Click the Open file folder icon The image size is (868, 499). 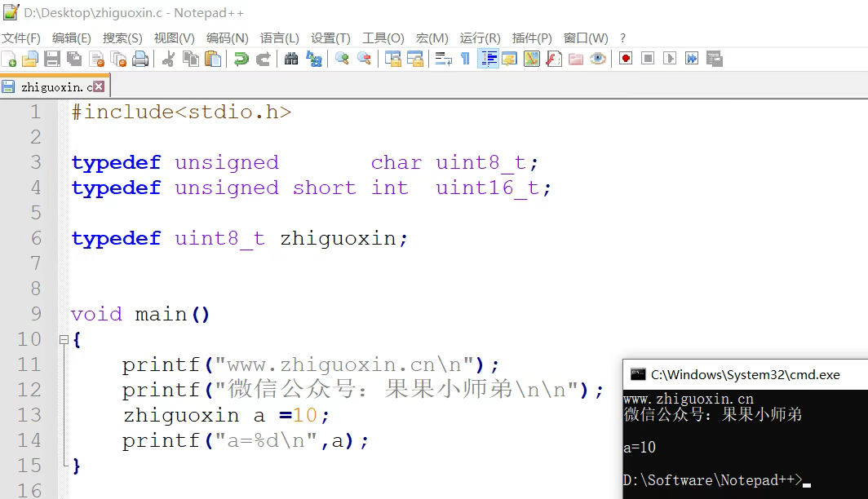point(30,59)
